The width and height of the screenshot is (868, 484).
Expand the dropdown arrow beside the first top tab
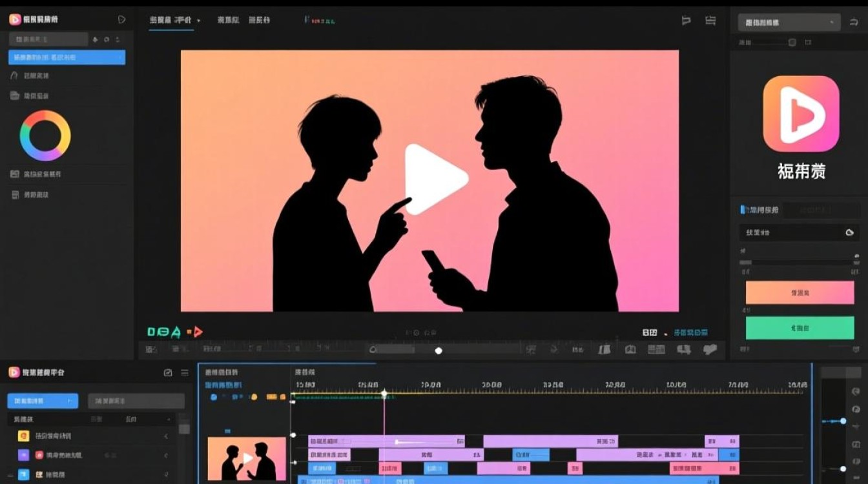tap(198, 21)
